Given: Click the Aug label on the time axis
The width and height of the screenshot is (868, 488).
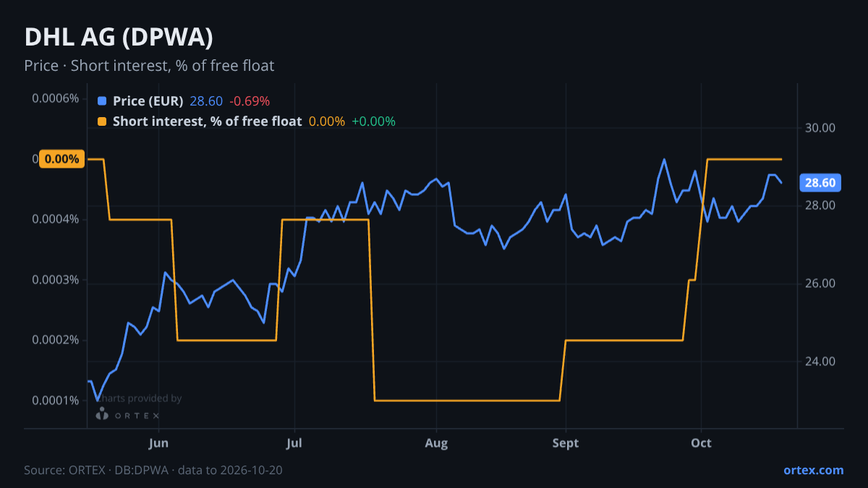Looking at the screenshot, I should pyautogui.click(x=436, y=443).
